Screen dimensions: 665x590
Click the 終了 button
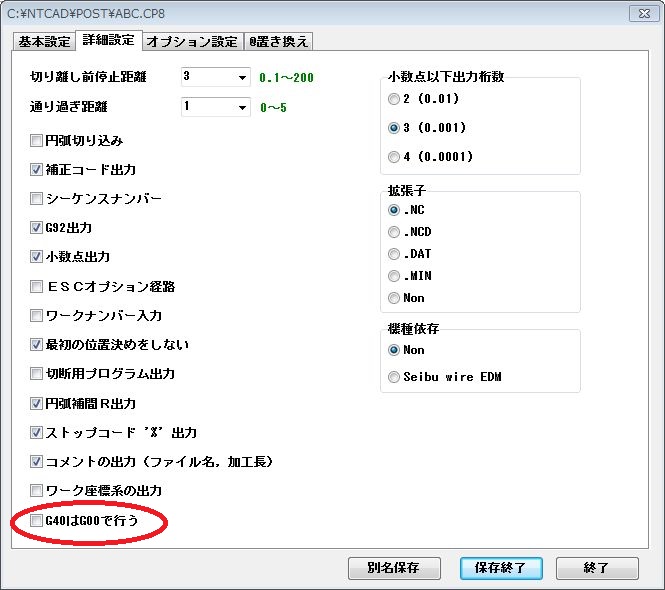point(597,568)
